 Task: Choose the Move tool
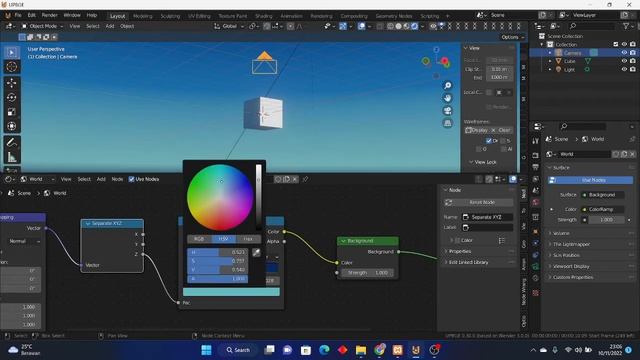[11, 83]
